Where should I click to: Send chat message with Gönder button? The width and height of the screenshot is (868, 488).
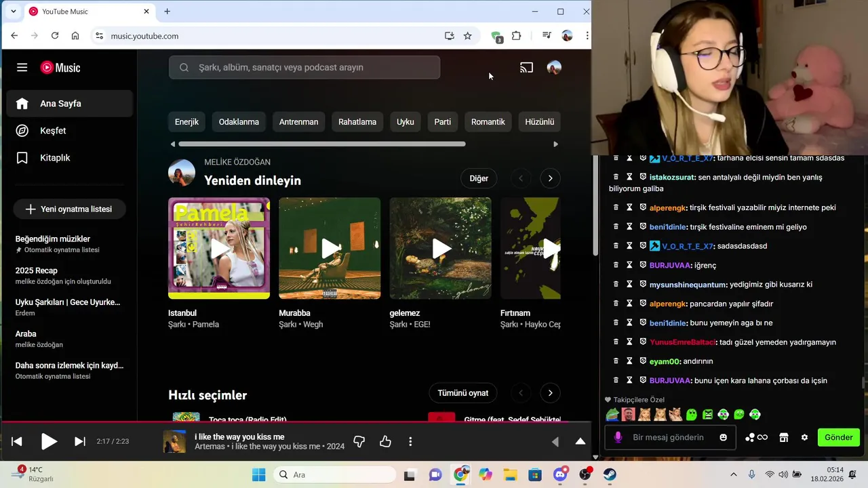(839, 437)
